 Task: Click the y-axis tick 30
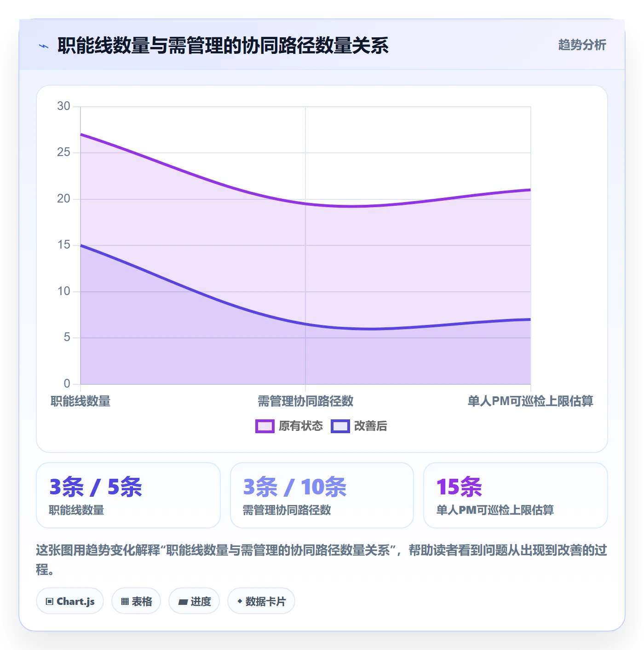click(x=63, y=106)
